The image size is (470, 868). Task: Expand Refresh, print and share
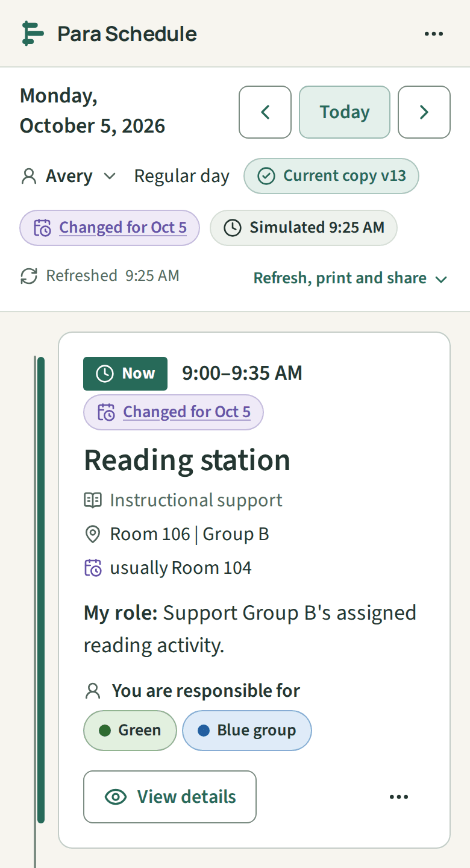point(350,278)
